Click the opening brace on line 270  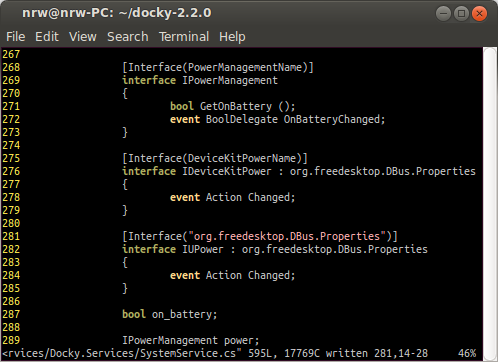[x=125, y=93]
